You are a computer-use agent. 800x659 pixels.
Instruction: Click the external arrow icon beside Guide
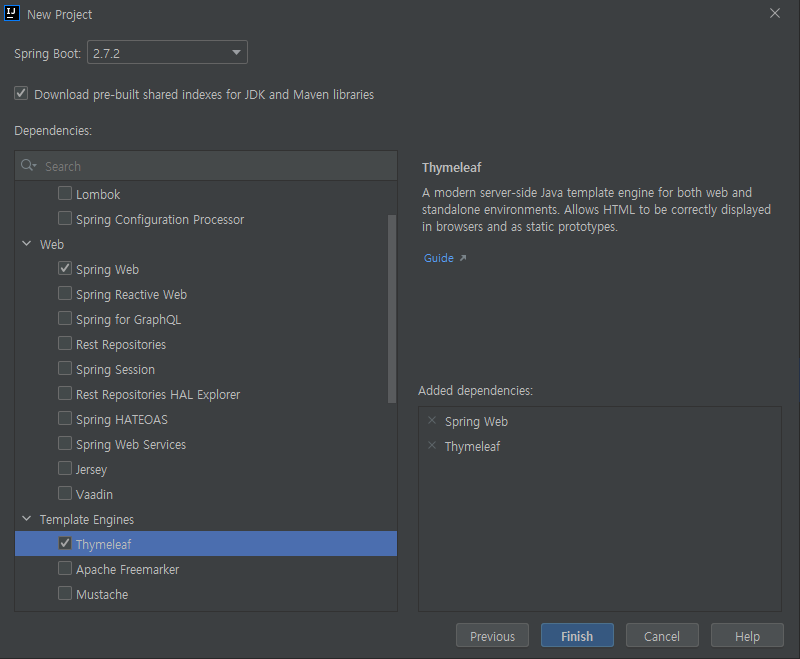tap(463, 258)
